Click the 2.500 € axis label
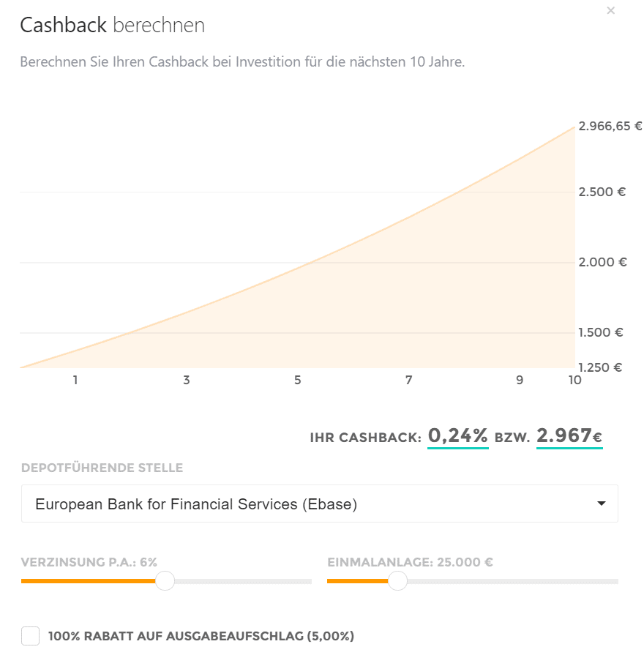This screenshot has width=644, height=655. pyautogui.click(x=602, y=192)
